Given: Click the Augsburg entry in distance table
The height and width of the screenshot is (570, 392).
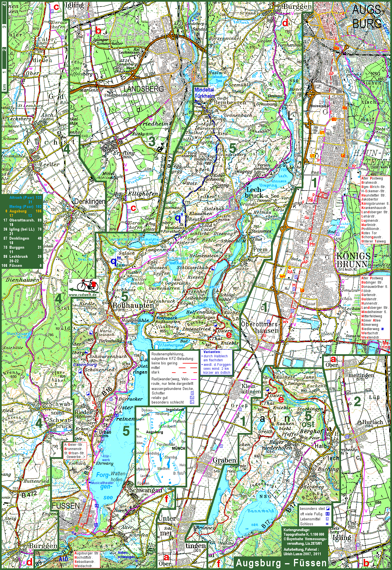Looking at the screenshot, I should pyautogui.click(x=22, y=211).
